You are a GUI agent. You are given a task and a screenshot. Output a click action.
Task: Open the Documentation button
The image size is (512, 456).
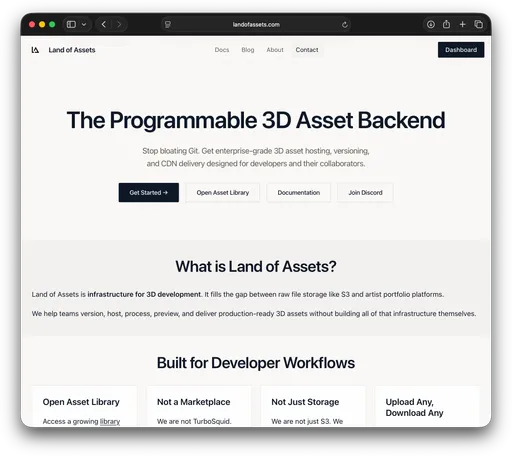coord(298,192)
